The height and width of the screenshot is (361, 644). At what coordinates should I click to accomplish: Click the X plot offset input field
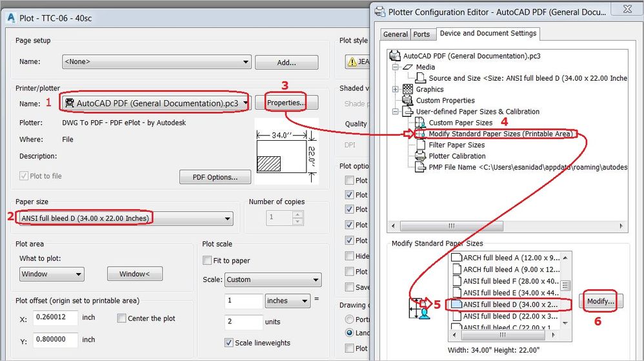55,318
